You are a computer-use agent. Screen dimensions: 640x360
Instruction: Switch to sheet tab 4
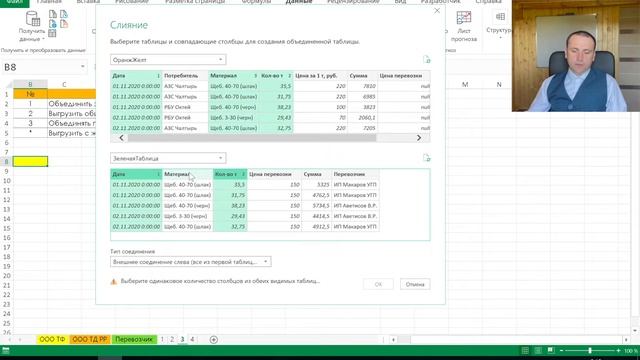[192, 339]
